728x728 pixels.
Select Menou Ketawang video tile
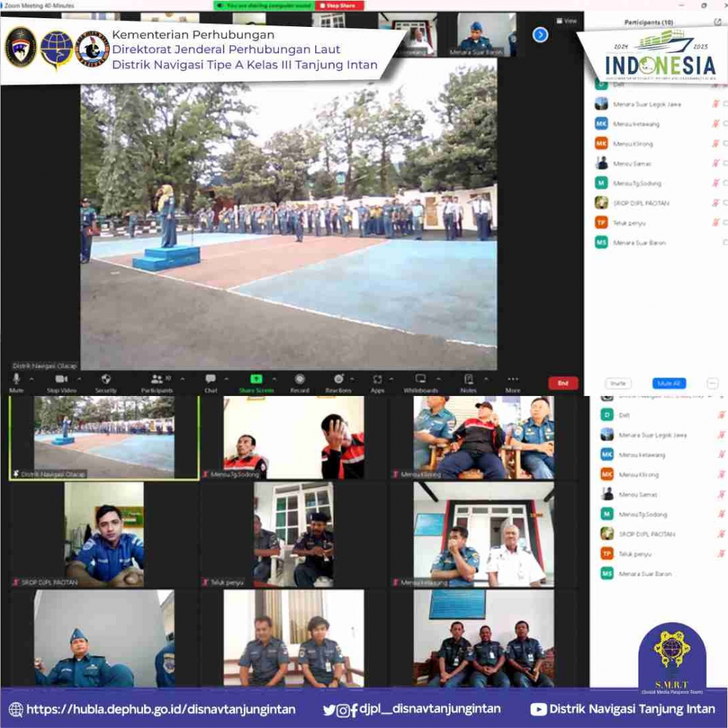coord(483,534)
